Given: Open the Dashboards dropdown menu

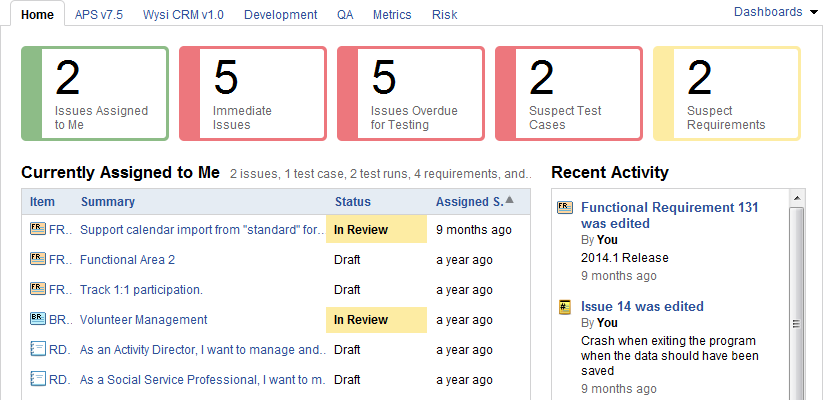Looking at the screenshot, I should [x=768, y=12].
